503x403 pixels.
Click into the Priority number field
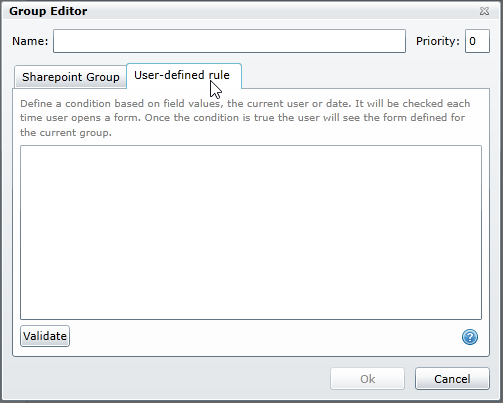point(477,41)
